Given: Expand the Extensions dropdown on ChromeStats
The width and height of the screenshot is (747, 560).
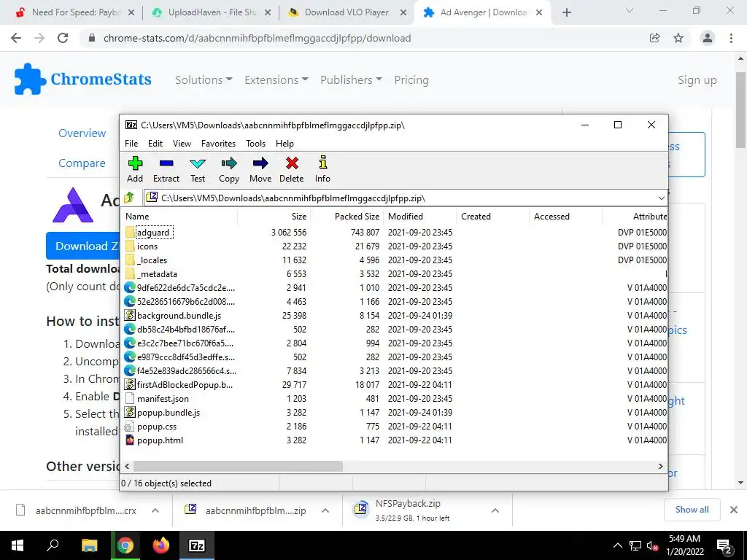Looking at the screenshot, I should pos(276,80).
